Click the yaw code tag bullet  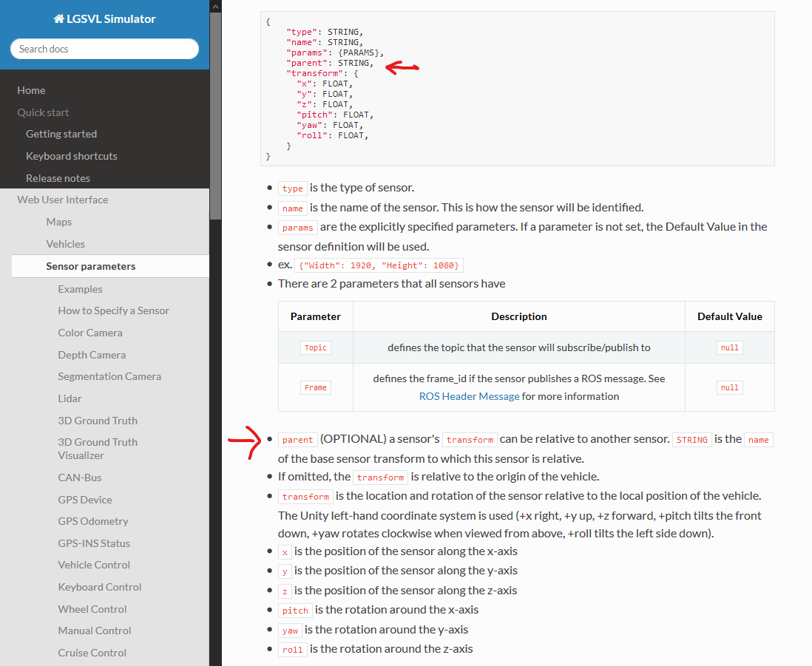point(290,631)
